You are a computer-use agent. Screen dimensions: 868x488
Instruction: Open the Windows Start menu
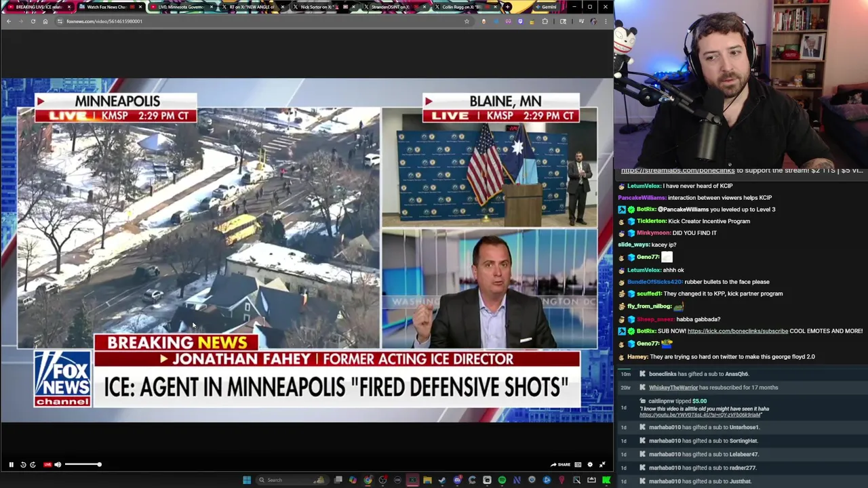click(x=247, y=480)
